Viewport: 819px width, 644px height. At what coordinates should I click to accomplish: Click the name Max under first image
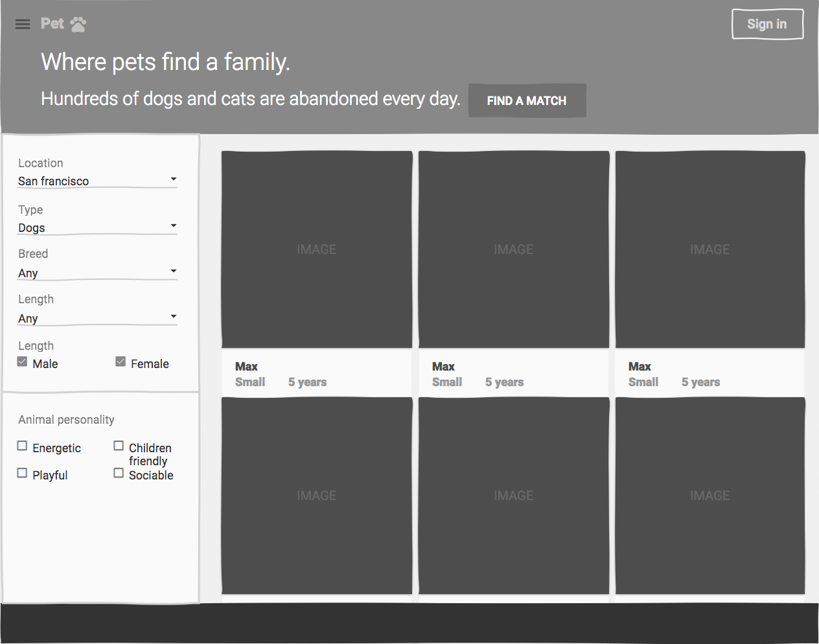point(246,367)
